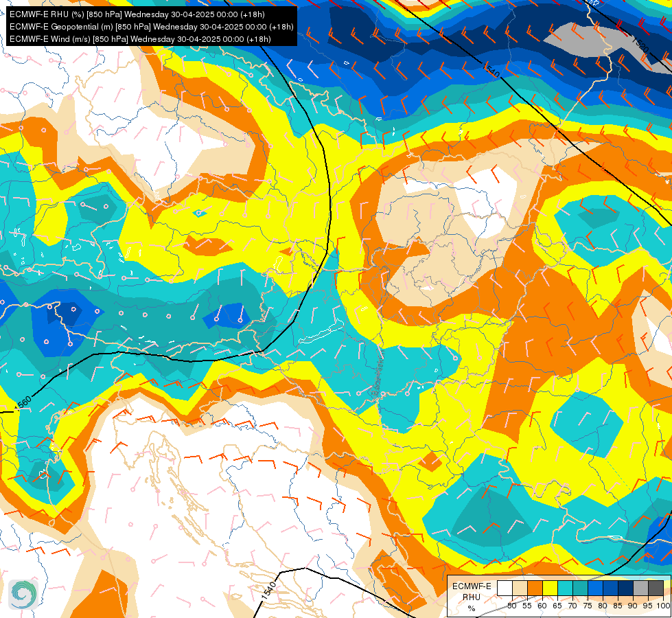
Task: Click the upper 1540 contour label
Action: tap(491, 70)
